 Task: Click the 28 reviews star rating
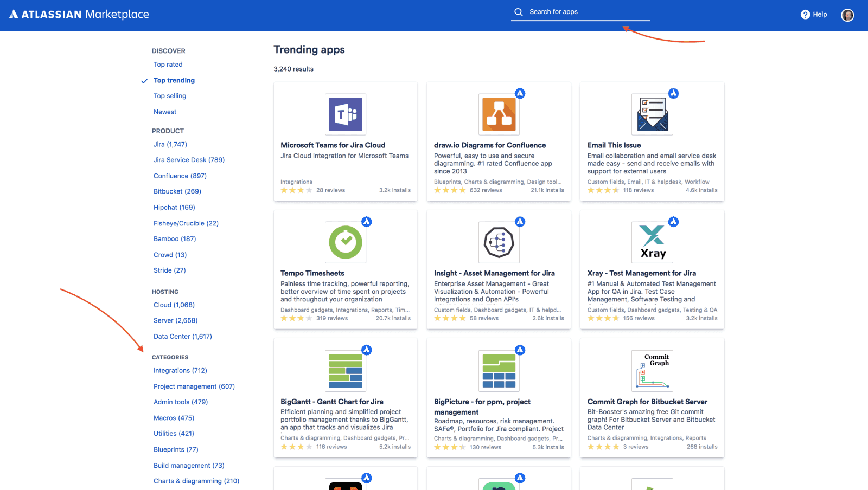click(296, 190)
